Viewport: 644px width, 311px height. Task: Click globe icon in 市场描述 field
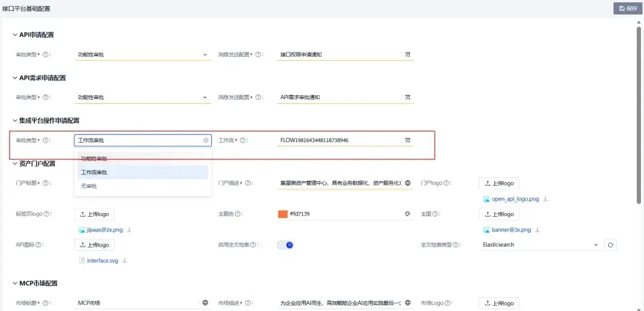click(x=408, y=303)
